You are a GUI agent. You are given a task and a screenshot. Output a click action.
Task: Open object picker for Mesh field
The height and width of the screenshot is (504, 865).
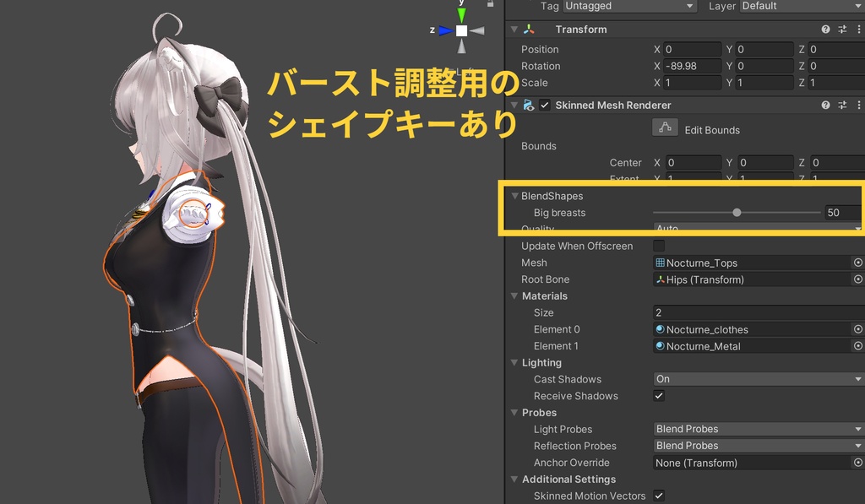tap(858, 263)
